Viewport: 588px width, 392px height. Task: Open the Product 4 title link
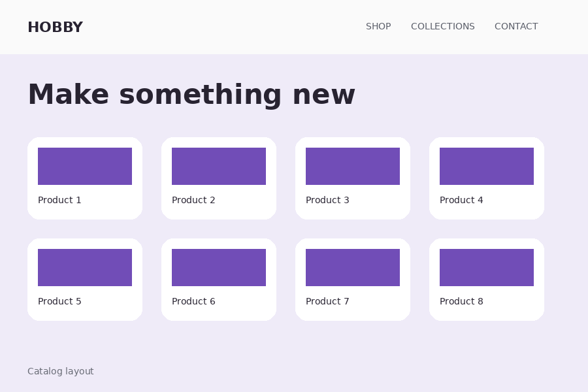[461, 200]
